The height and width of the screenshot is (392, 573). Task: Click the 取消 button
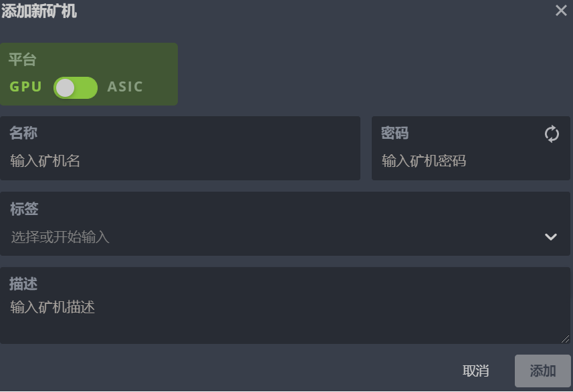click(x=475, y=371)
